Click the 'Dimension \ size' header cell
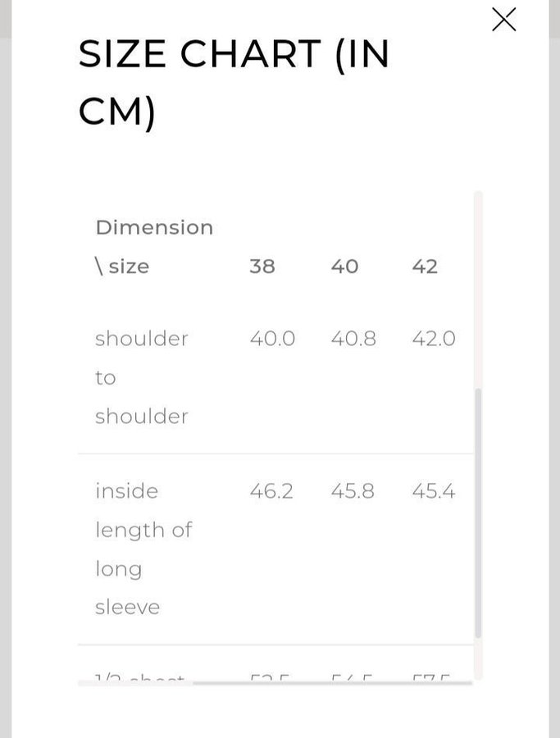Screen dimensions: 560x738 pyautogui.click(x=153, y=246)
